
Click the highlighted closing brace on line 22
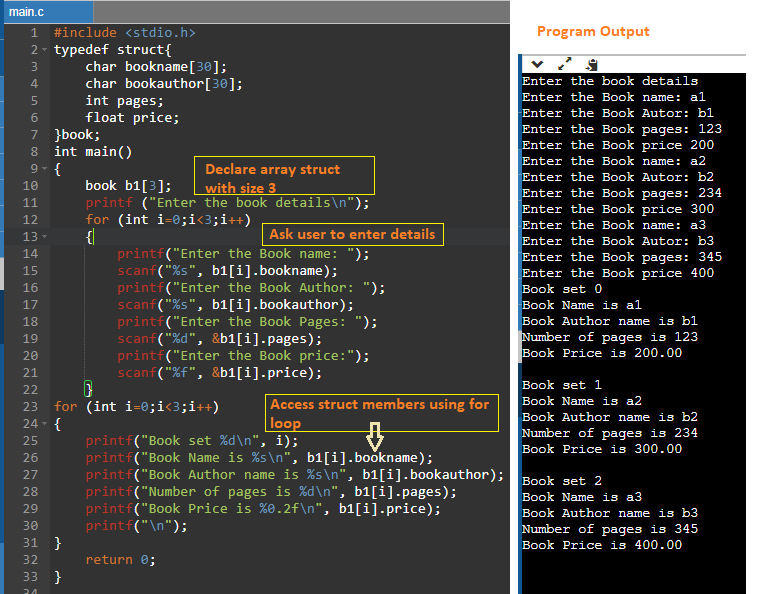tap(88, 389)
